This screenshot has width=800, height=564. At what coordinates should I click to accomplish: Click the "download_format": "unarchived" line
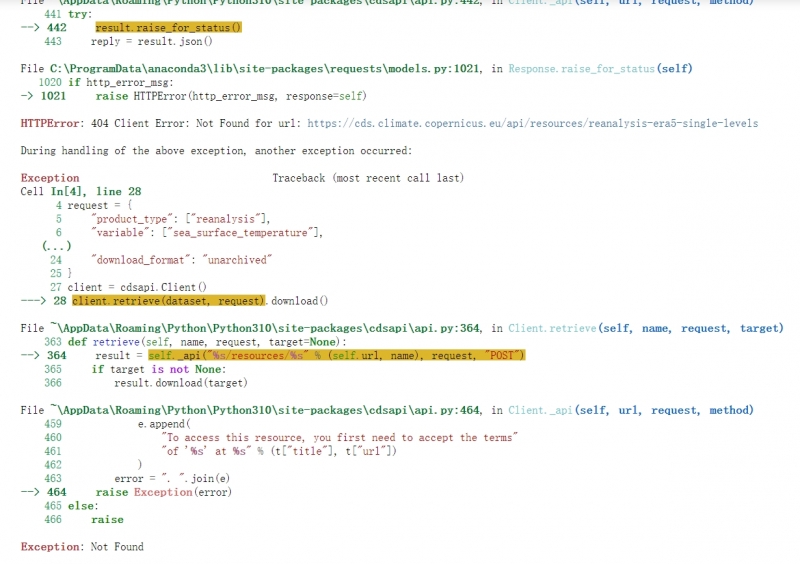(181, 259)
